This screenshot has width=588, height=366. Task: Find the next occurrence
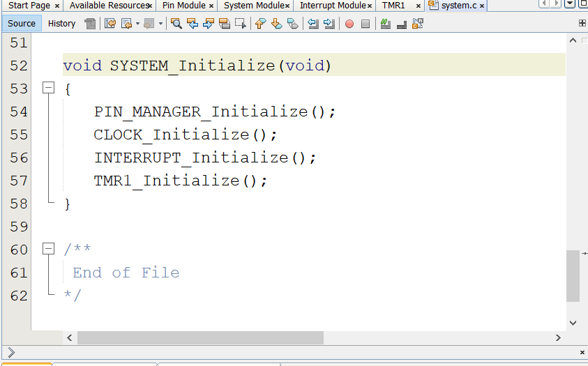click(208, 24)
